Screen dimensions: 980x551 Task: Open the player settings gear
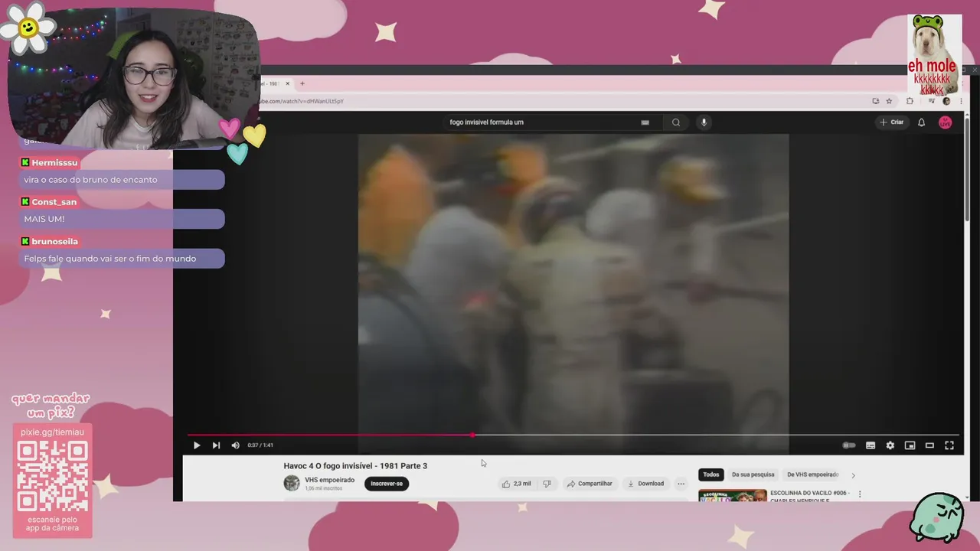[890, 445]
